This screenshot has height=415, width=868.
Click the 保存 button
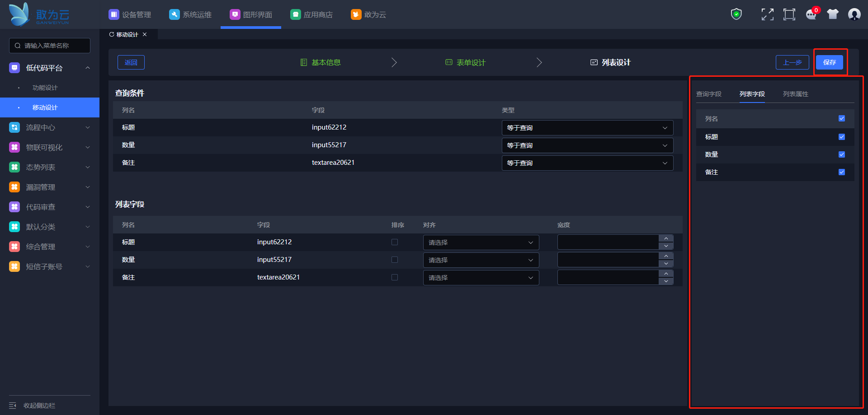pos(829,62)
